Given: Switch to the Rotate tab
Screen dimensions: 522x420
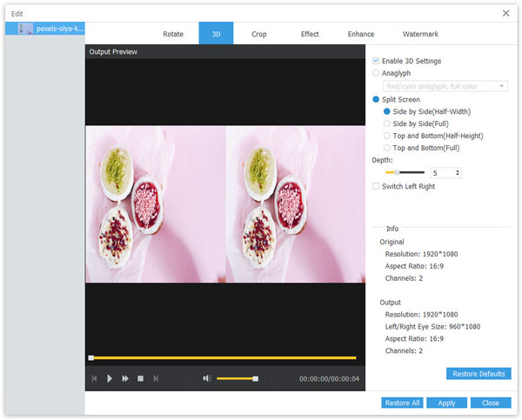Looking at the screenshot, I should pyautogui.click(x=173, y=34).
